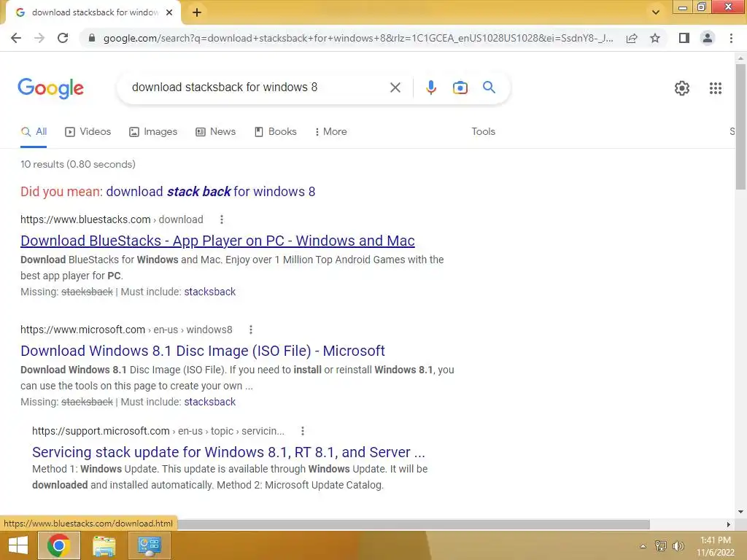Open the Google apps grid
747x560 pixels.
[715, 88]
